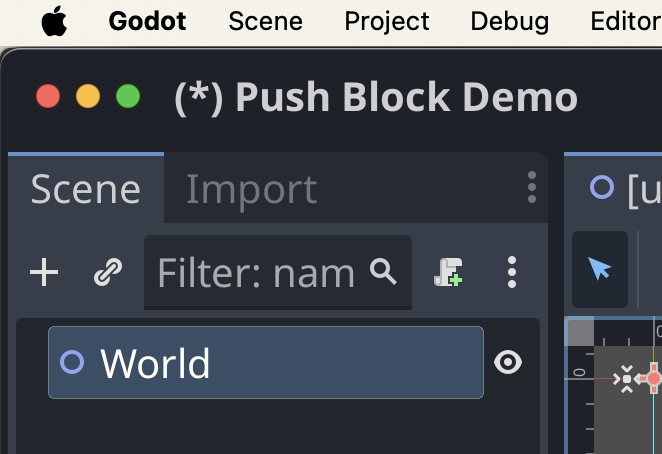This screenshot has width=662, height=454.
Task: Open the scene dock options three-dot menu
Action: [532, 187]
